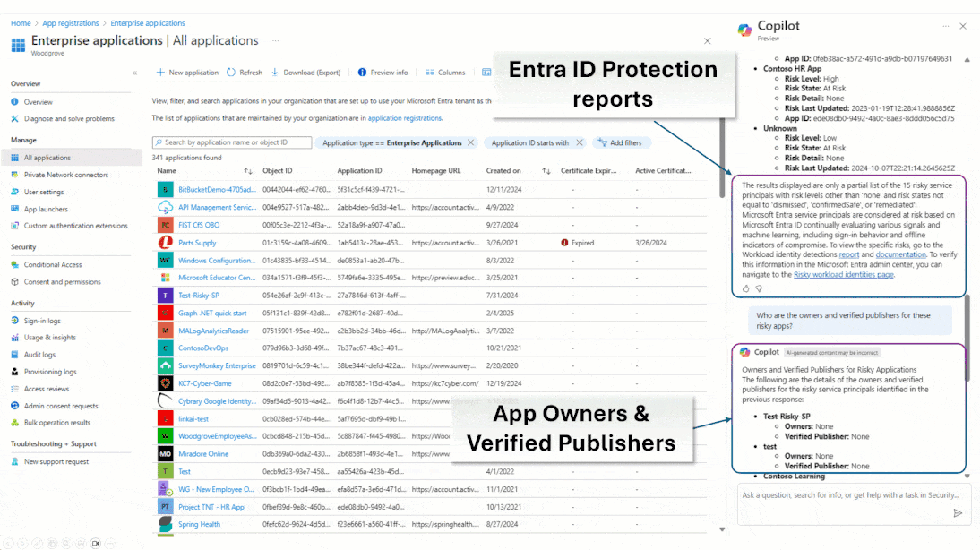Click Add filters button
Viewport: 980px width, 550px height.
pos(620,142)
